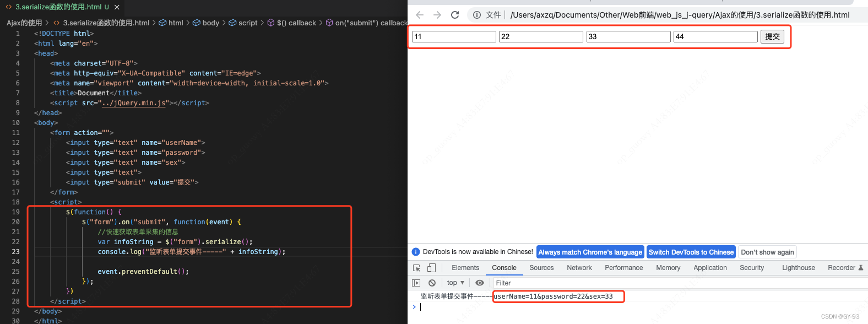Screen dimensions: 868x324
Task: Open the top JavaScript context dropdown
Action: tap(455, 283)
